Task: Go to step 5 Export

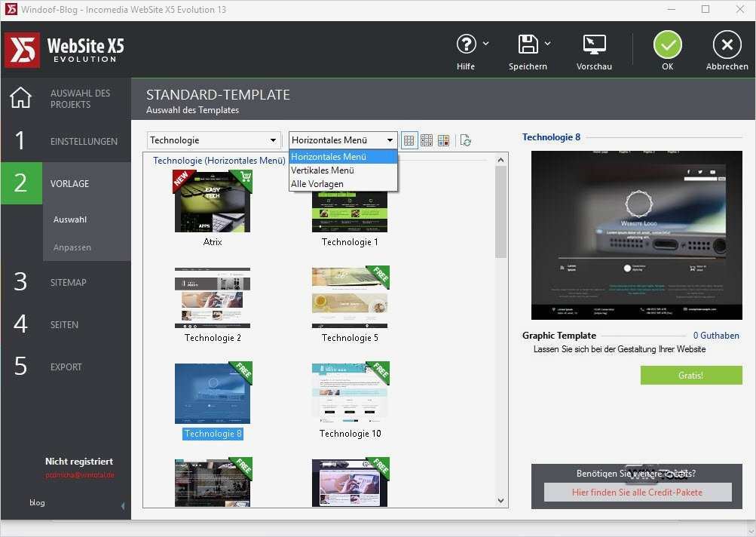Action: point(66,367)
